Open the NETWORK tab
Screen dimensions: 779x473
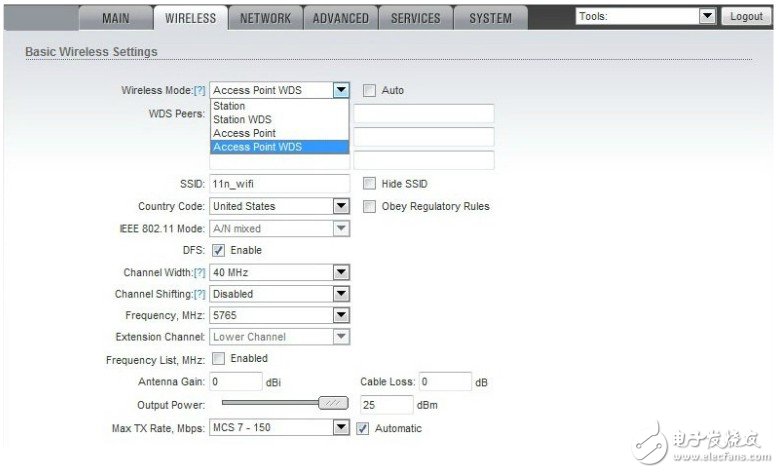[265, 18]
